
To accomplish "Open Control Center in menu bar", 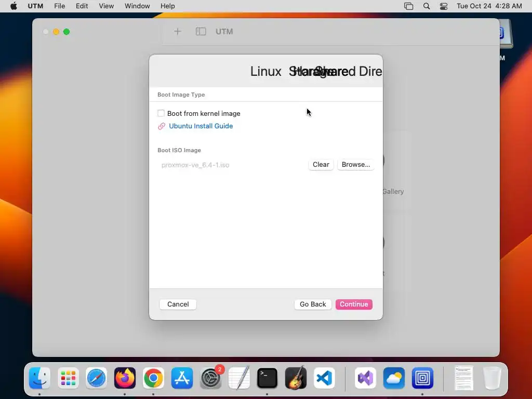I will click(x=444, y=6).
